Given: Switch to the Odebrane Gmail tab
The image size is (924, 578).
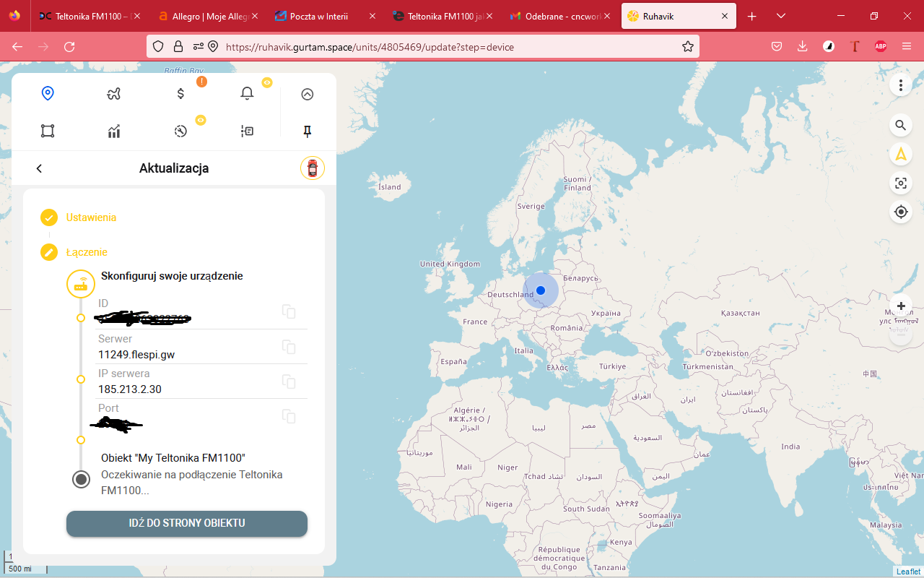Looking at the screenshot, I should tap(562, 16).
